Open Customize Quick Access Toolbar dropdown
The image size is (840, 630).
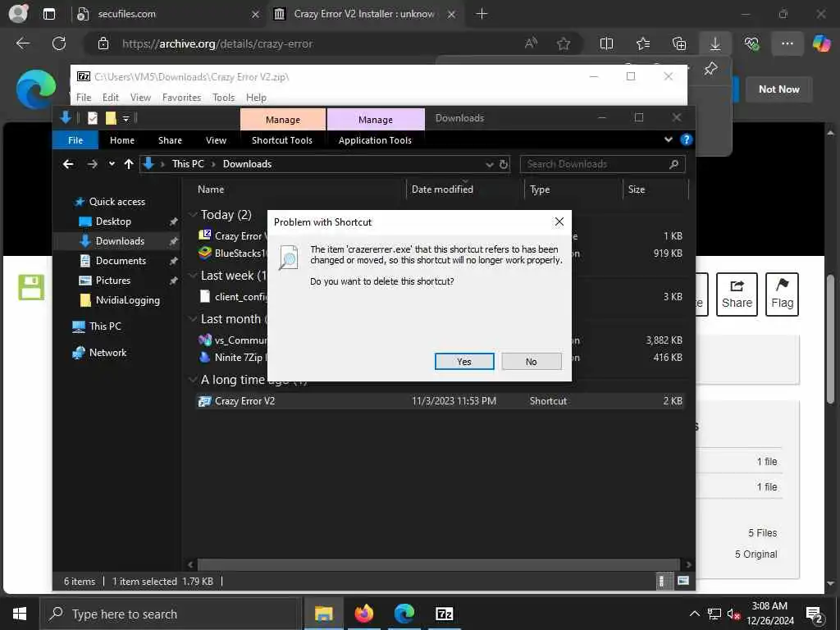(x=126, y=118)
